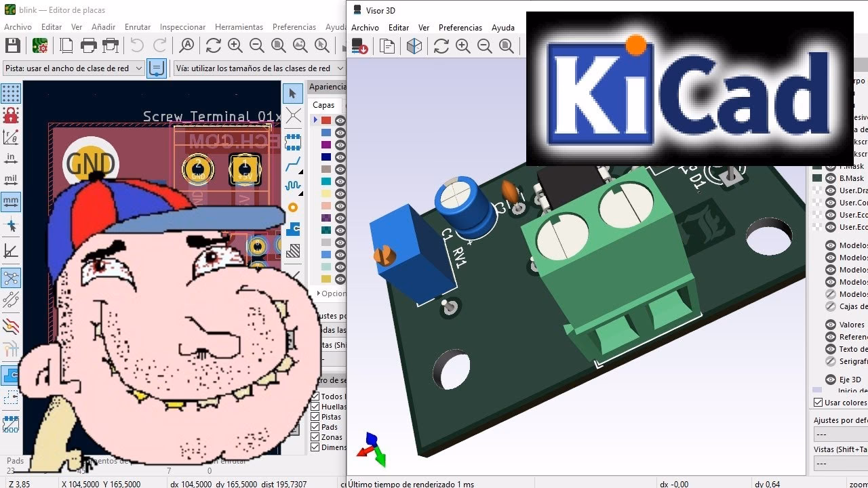Hide the B.Mask layer with its eye toggle
Image resolution: width=868 pixels, height=488 pixels.
pyautogui.click(x=831, y=178)
